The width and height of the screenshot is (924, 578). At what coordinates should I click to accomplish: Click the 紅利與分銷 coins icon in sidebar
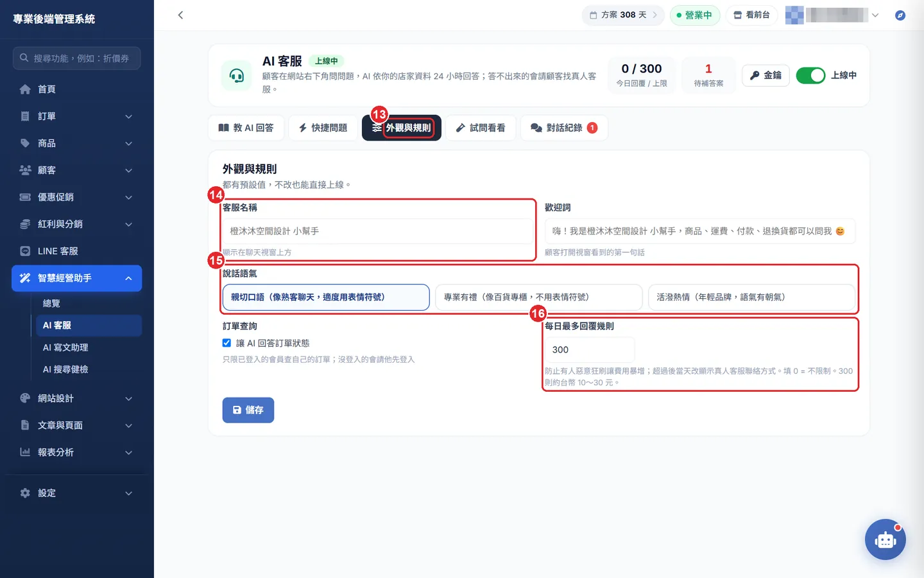[25, 224]
